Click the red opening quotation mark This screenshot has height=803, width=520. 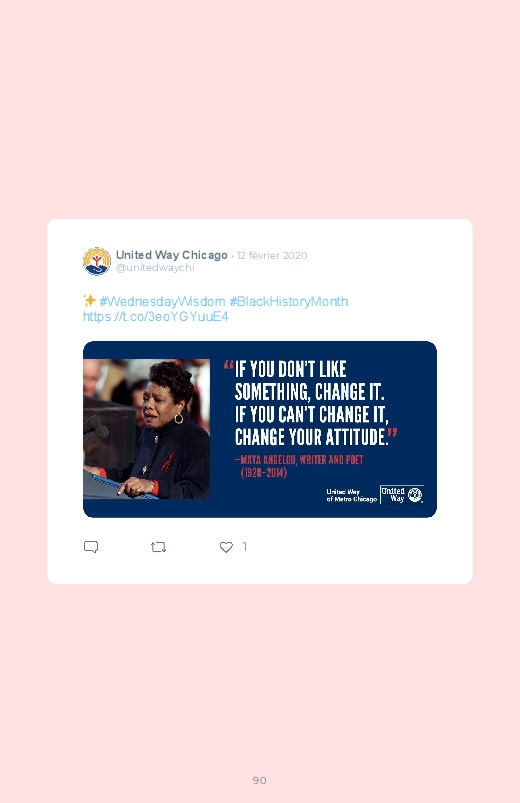(228, 365)
